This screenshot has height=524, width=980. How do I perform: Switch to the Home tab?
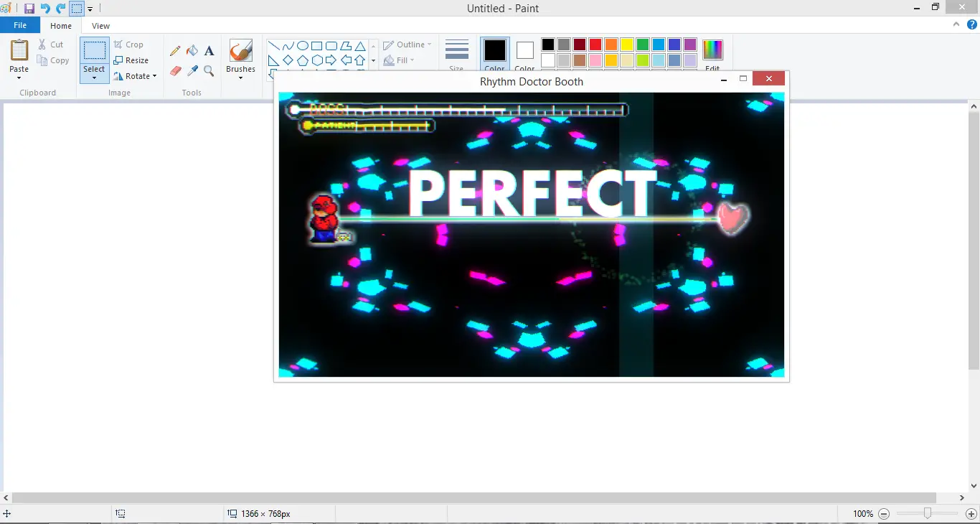pyautogui.click(x=61, y=26)
